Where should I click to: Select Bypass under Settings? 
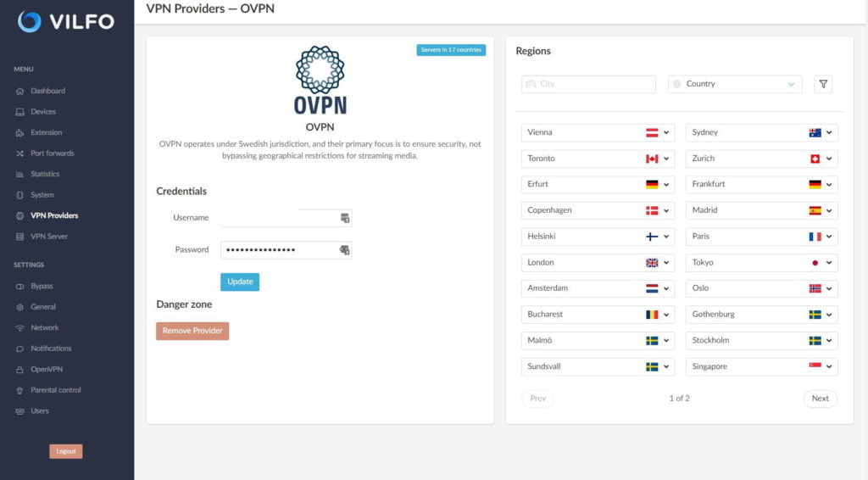(42, 286)
